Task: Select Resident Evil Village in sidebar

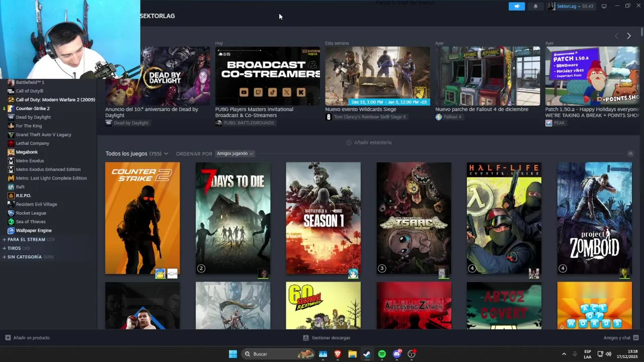Action: [36, 204]
